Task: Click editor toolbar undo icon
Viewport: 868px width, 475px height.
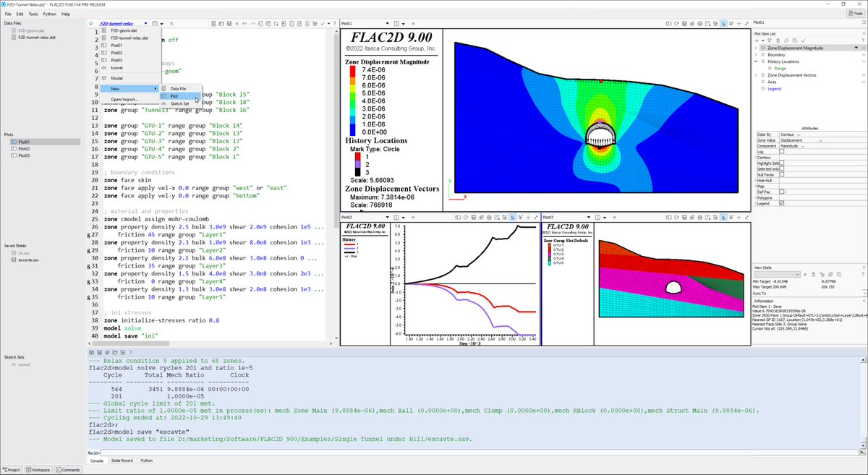Action: (244, 24)
